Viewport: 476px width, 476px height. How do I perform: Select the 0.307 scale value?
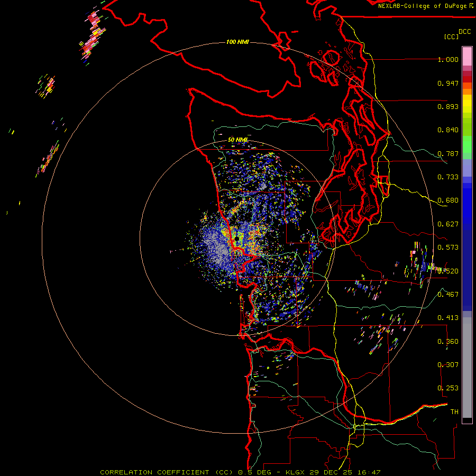448,365
